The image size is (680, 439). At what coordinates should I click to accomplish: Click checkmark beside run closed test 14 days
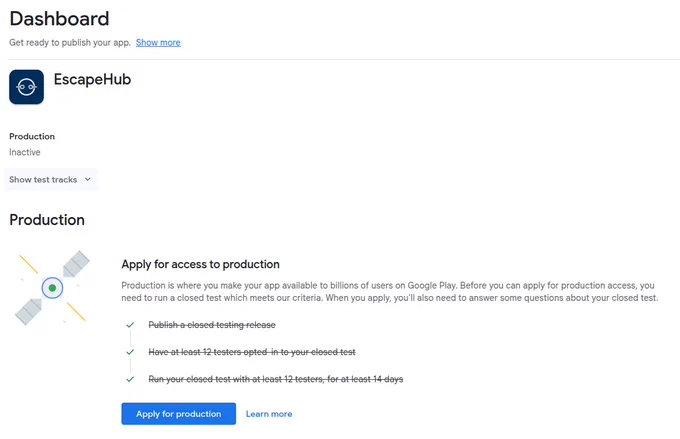click(130, 379)
